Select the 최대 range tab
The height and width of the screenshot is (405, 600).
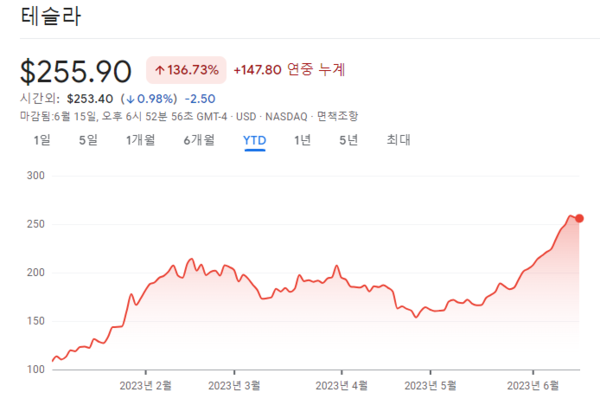pos(398,140)
